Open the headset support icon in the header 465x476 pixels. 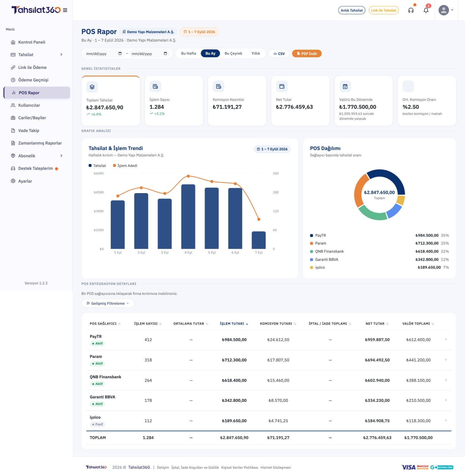tap(411, 10)
